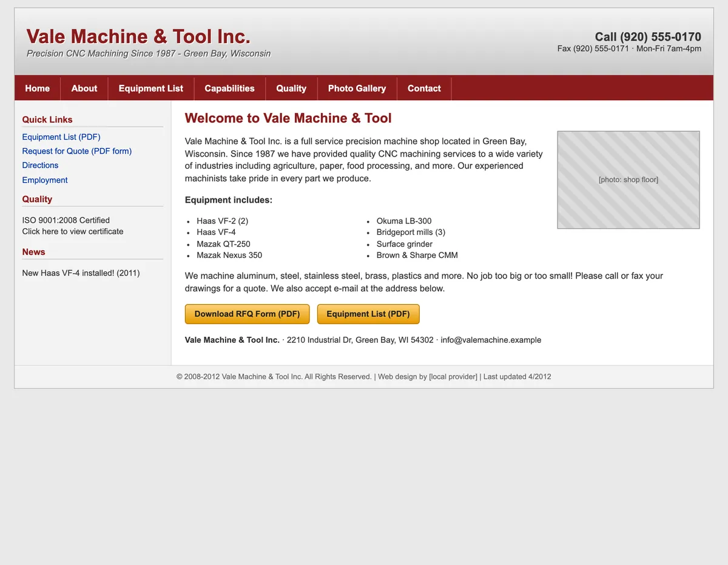728x565 pixels.
Task: Click the 'Equipment includes:' subheading
Action: [229, 200]
